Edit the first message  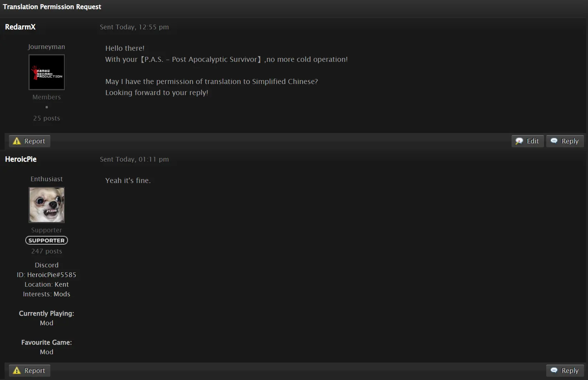[528, 141]
